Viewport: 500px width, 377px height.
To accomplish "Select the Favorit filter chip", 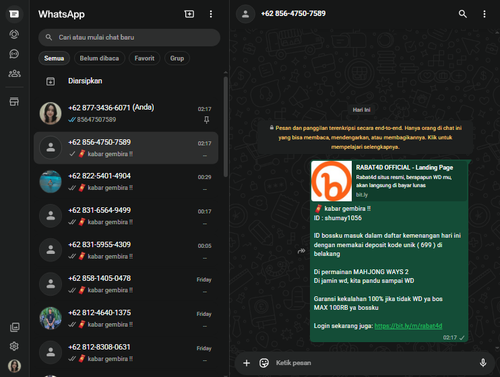I will point(144,58).
